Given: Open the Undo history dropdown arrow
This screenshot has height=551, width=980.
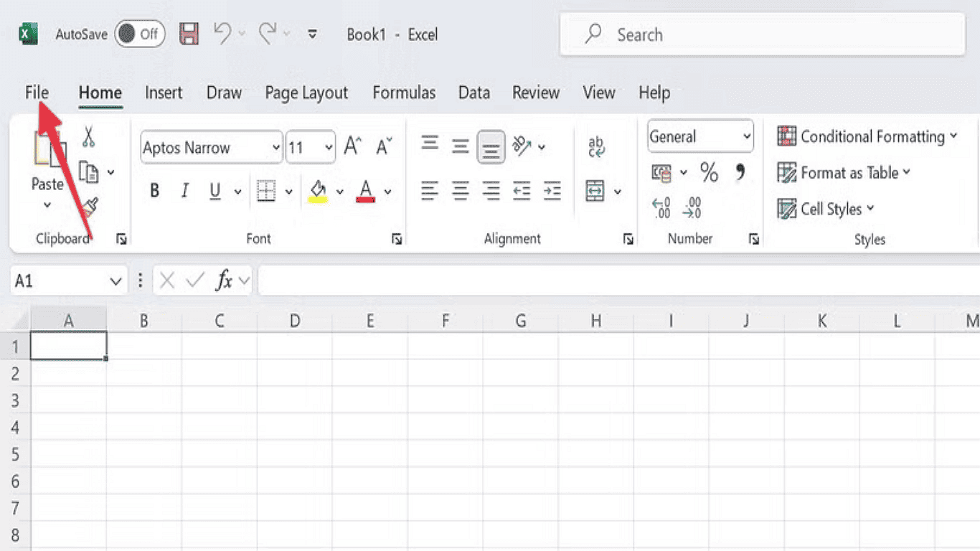Looking at the screenshot, I should click(x=242, y=34).
